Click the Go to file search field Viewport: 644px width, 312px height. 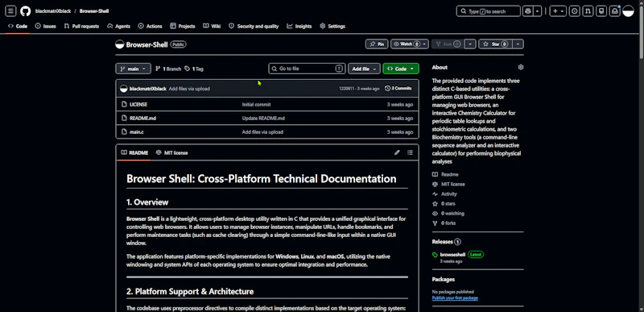coord(307,69)
